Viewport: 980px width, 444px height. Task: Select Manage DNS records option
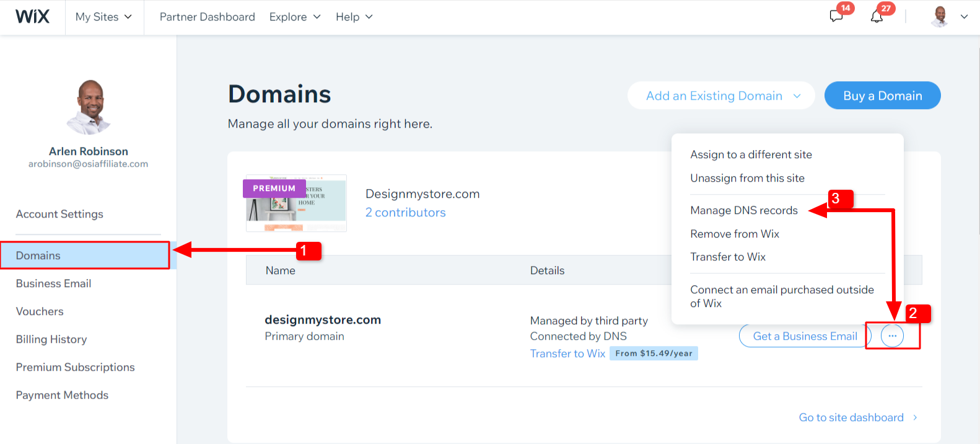click(744, 210)
